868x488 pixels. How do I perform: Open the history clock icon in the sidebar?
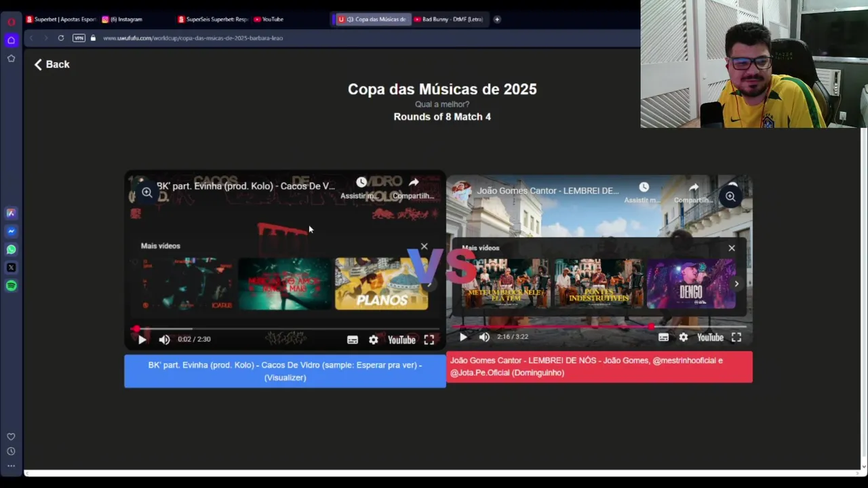(x=11, y=451)
